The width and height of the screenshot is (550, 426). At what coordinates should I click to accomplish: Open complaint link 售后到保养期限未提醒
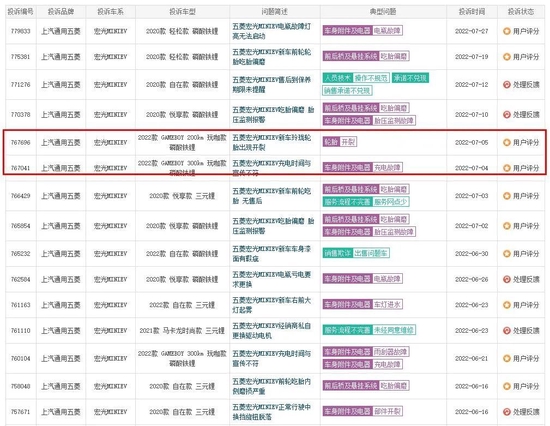click(271, 85)
